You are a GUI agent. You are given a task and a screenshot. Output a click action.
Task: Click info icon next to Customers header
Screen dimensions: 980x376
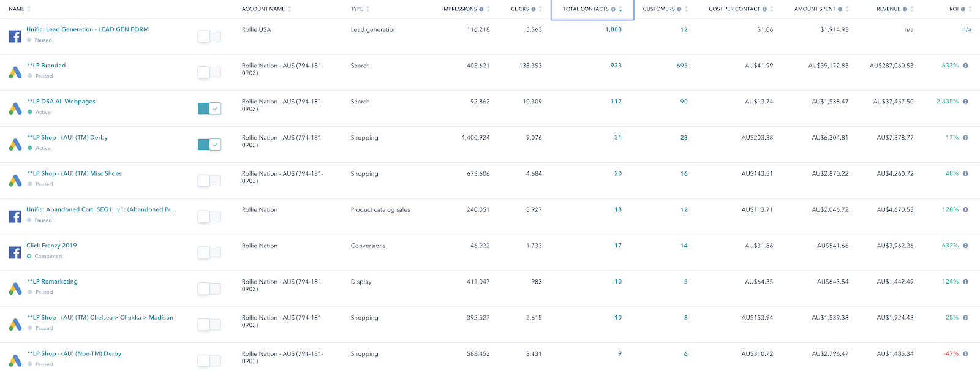tap(679, 9)
